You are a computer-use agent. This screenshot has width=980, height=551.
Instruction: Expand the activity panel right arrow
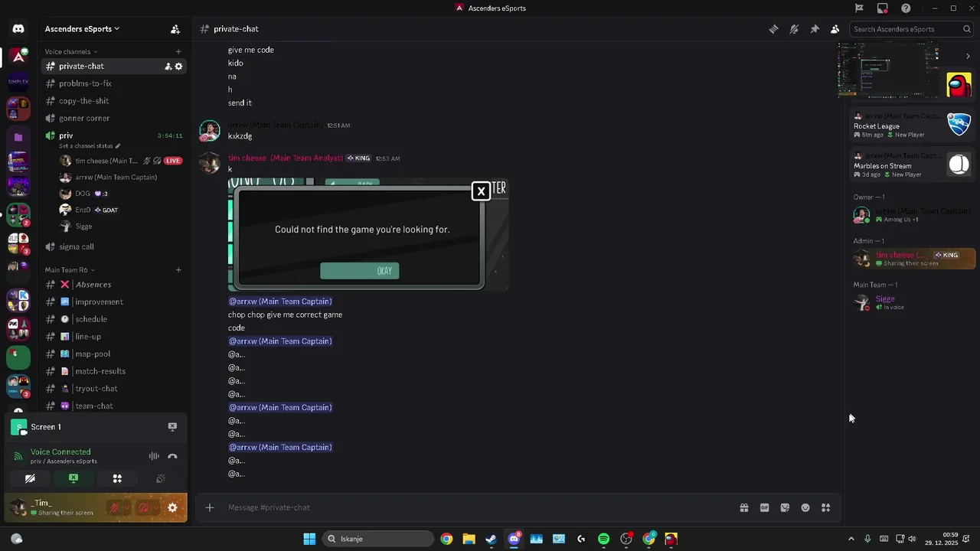tap(968, 56)
